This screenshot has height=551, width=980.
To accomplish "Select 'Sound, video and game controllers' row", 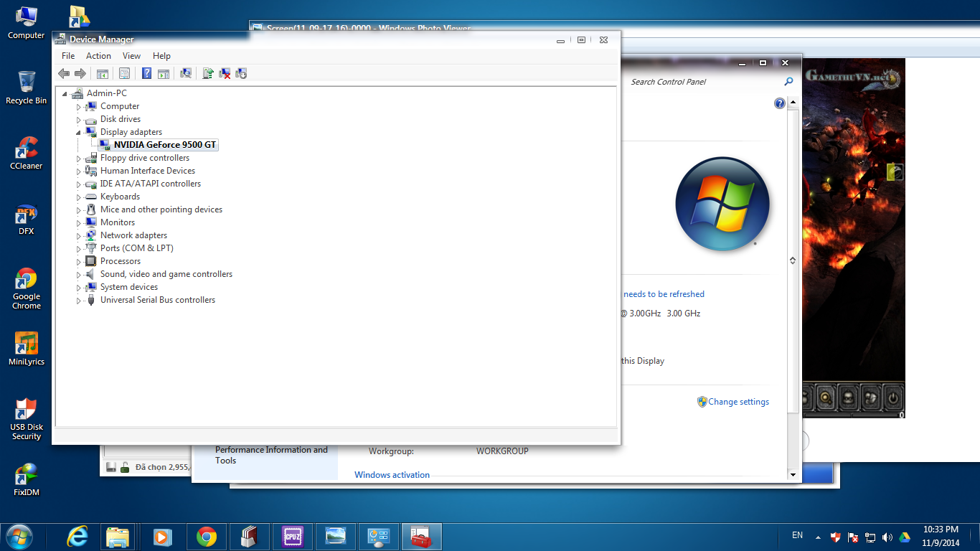I will tap(166, 274).
